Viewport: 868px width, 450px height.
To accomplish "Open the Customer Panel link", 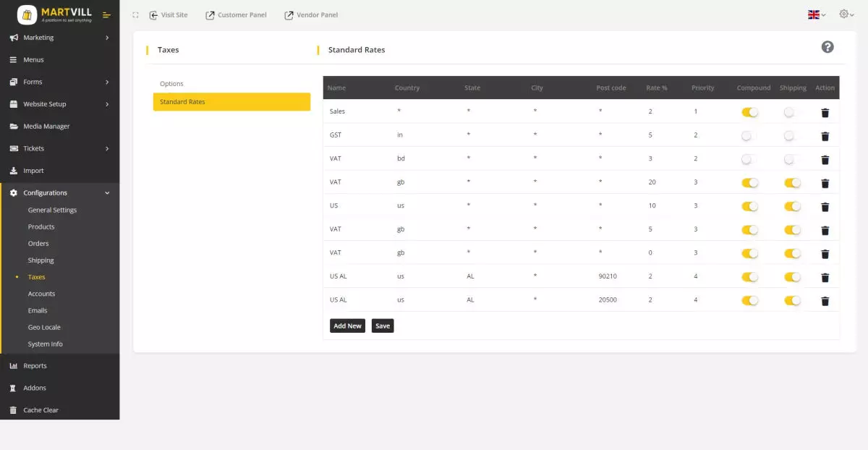I will pos(236,15).
